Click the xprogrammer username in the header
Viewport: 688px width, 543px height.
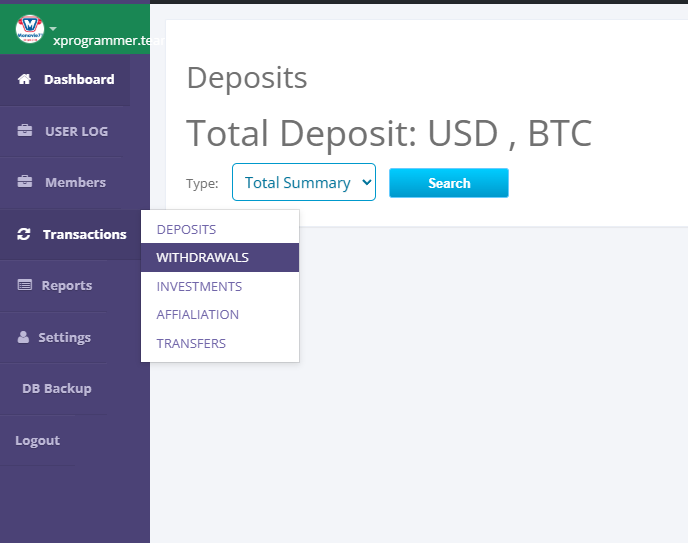tap(105, 41)
